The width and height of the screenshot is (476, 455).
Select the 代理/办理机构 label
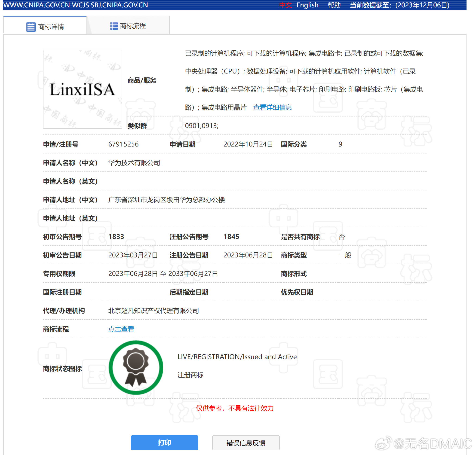(x=64, y=311)
